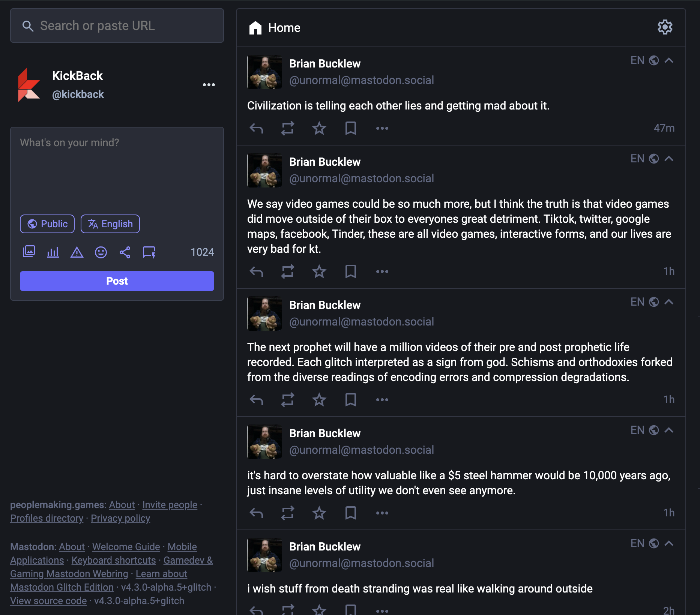The width and height of the screenshot is (700, 615).
Task: Open the Home column settings gear
Action: (x=665, y=27)
